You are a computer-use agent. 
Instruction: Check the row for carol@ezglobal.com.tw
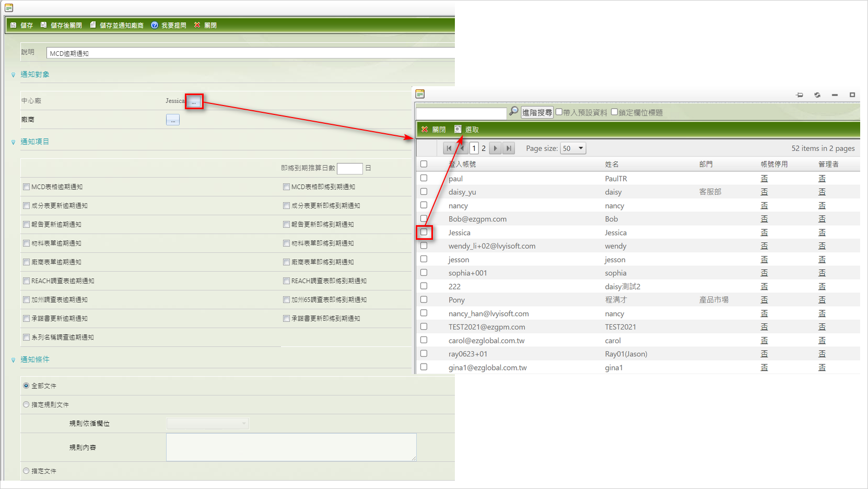[424, 340]
